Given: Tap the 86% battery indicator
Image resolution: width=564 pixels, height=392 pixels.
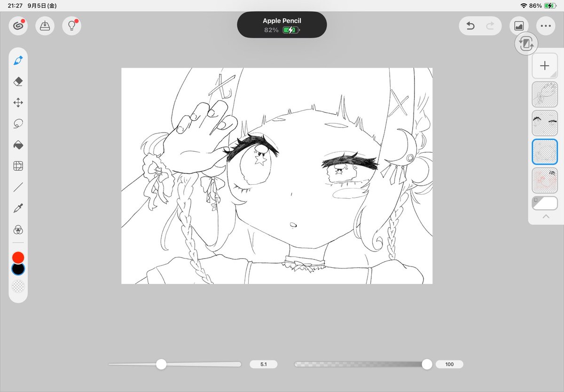Looking at the screenshot, I should click(542, 6).
